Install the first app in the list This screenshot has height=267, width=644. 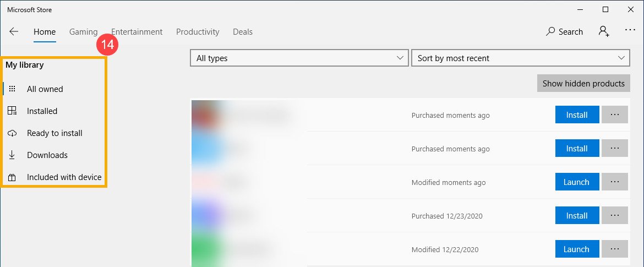tap(577, 115)
